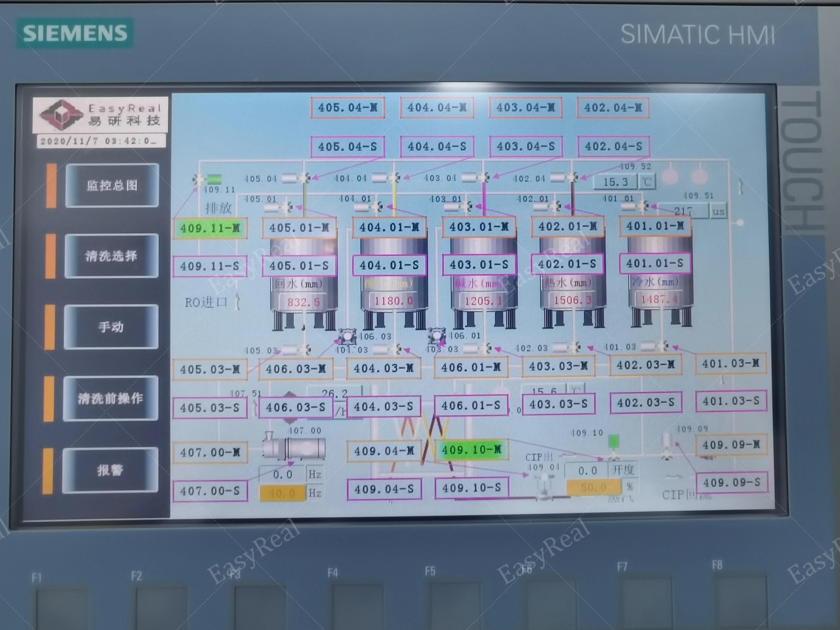This screenshot has width=840, height=630.
Task: Switch to the 清洗选择 screen
Action: click(x=111, y=256)
